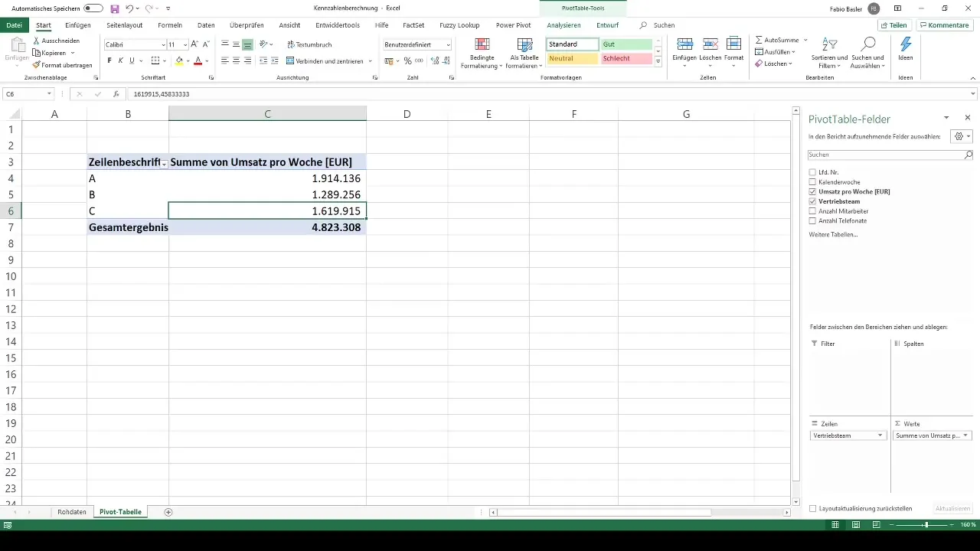Open Vertriebsteam field dropdown in Zeilen area
This screenshot has width=980, height=551.
tap(880, 435)
